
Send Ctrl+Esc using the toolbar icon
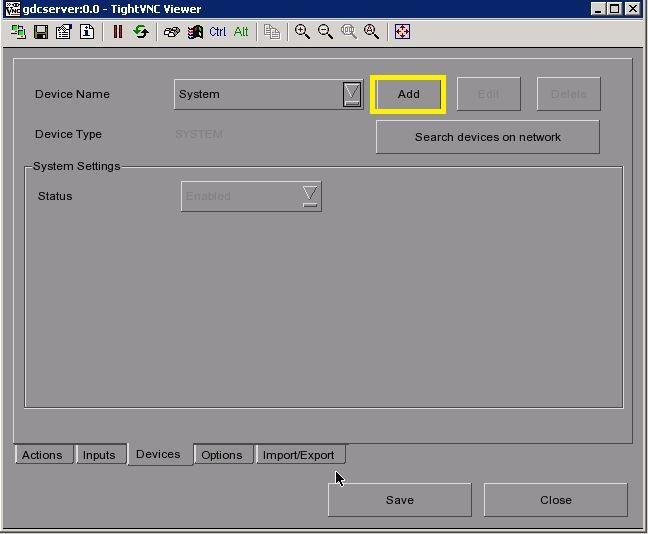click(195, 32)
